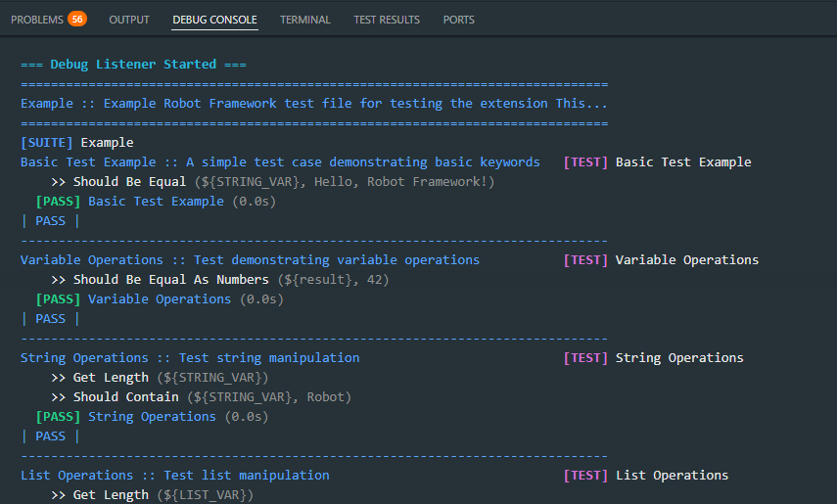
Task: Switch to the OUTPUT tab
Action: (x=129, y=20)
